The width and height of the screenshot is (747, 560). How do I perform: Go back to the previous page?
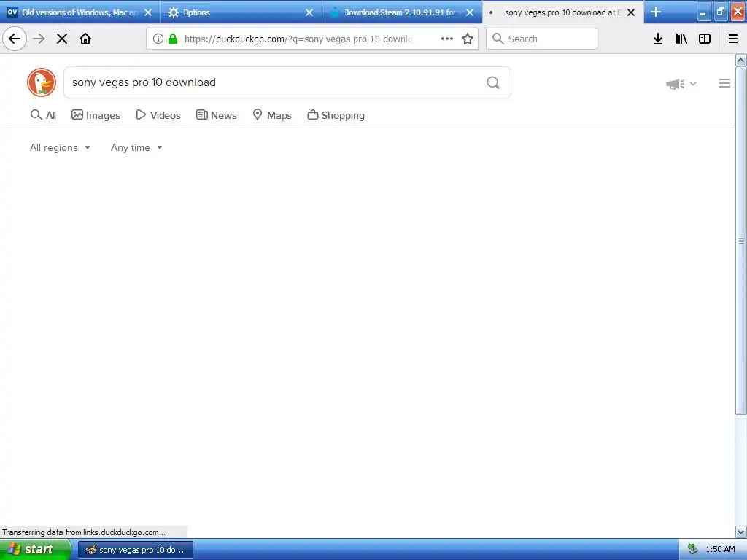pyautogui.click(x=15, y=39)
